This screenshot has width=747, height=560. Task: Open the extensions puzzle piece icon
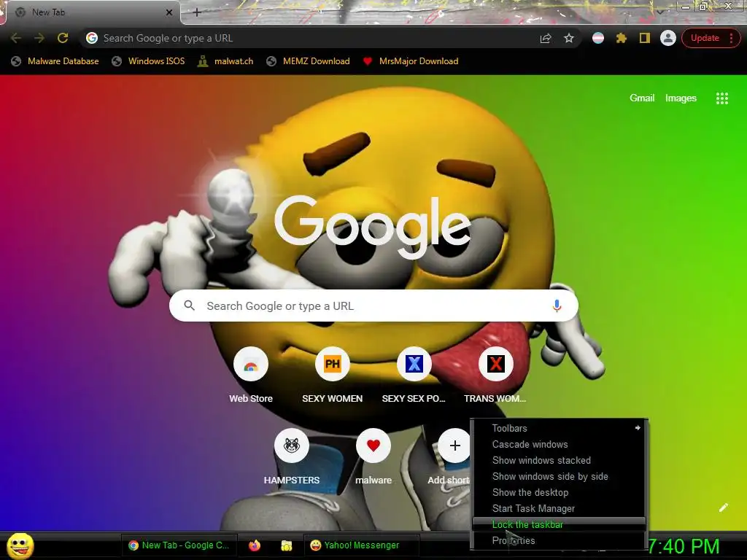[622, 38]
